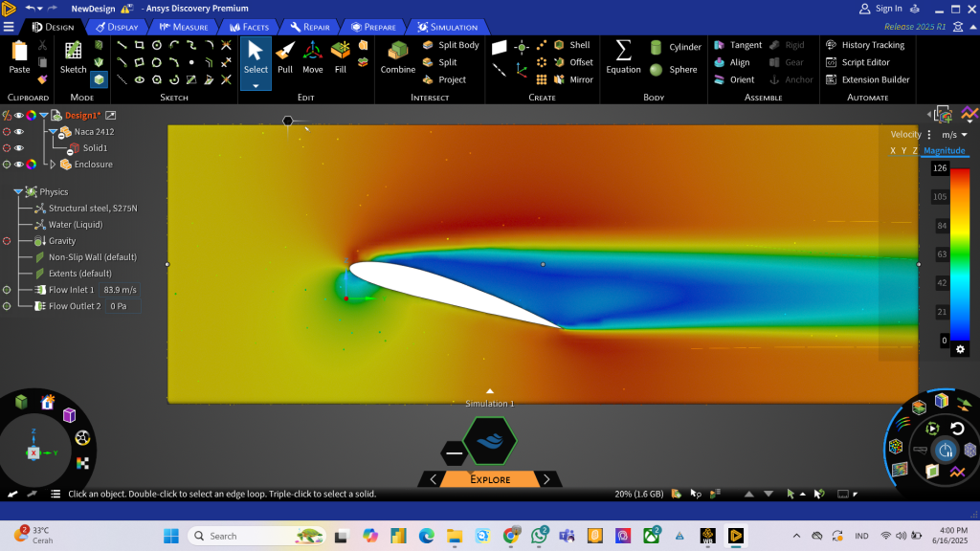Image resolution: width=980 pixels, height=551 pixels.
Task: Open the Combine tool
Action: tap(397, 55)
